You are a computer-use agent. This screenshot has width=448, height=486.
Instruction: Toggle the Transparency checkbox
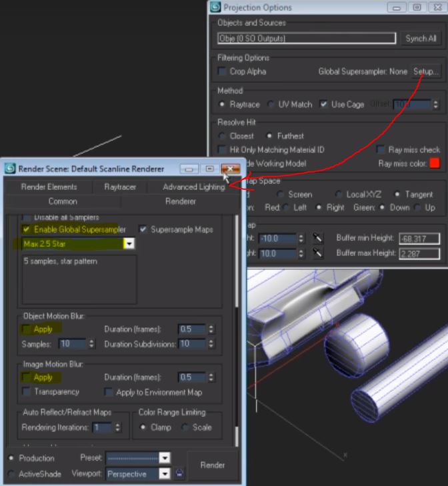(27, 391)
